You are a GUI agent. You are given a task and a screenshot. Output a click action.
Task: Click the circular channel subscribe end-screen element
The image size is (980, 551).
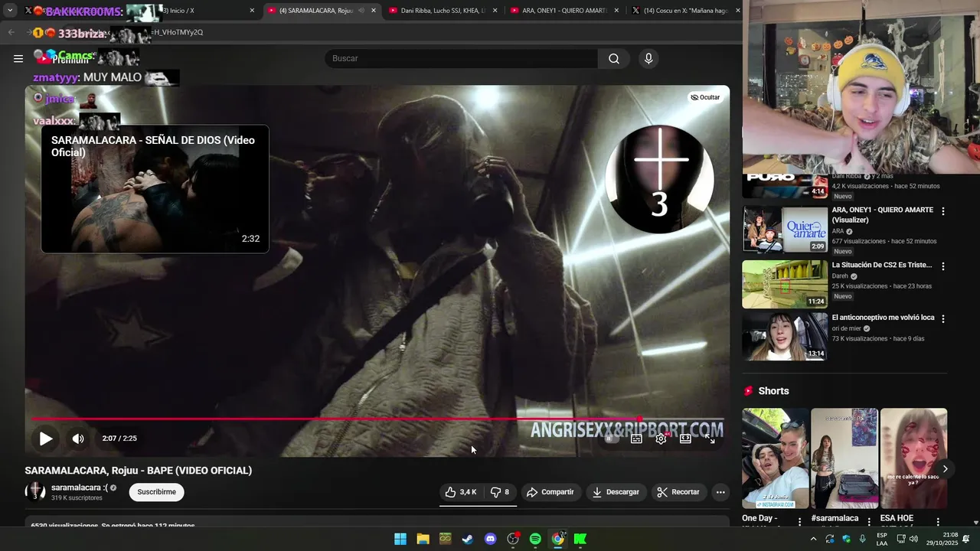coord(659,180)
